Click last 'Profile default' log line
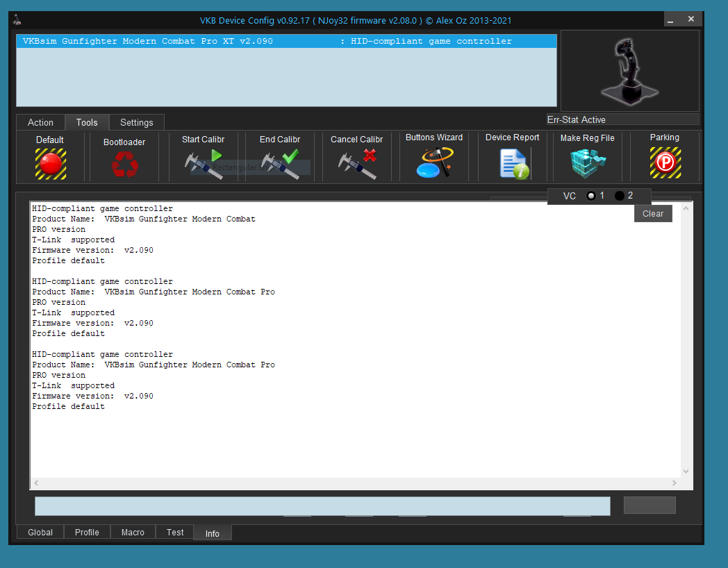 [68, 406]
